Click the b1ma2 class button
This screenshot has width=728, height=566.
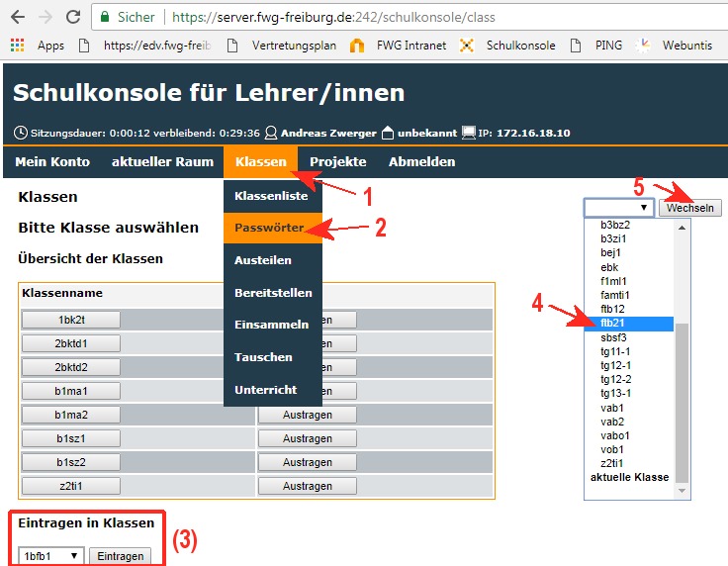pos(71,415)
